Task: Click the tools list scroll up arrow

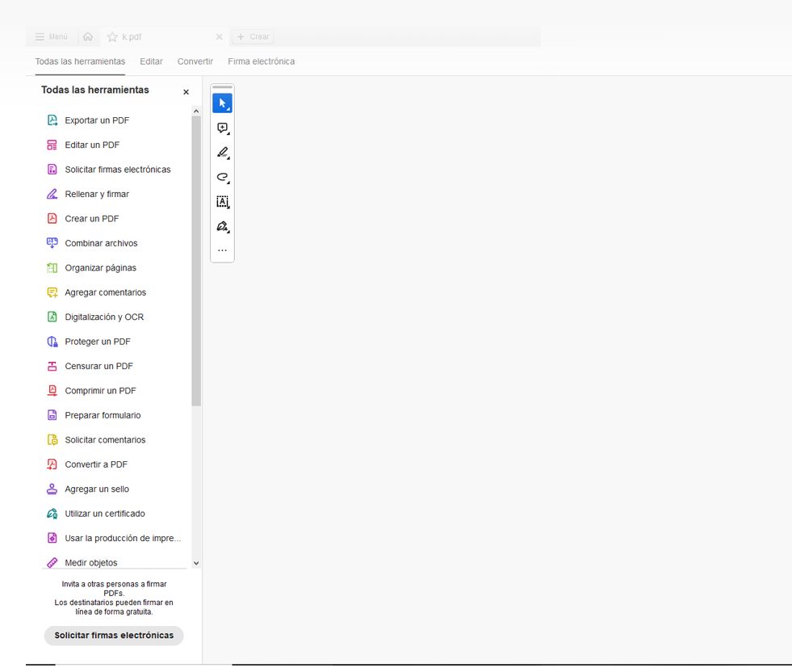Action: [196, 111]
